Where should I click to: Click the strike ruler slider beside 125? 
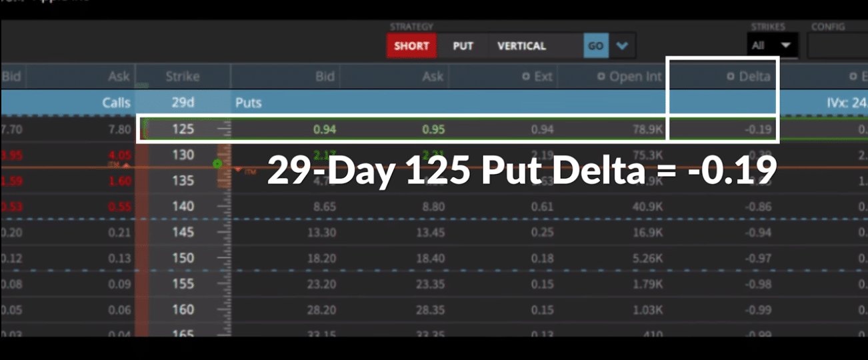[x=223, y=129]
